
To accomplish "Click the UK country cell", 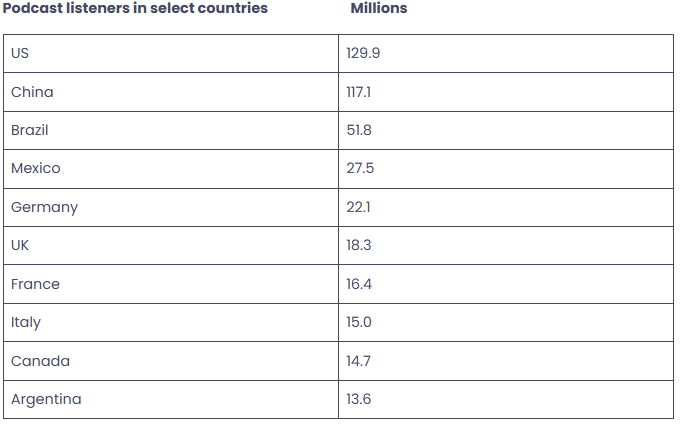I will coord(21,245).
